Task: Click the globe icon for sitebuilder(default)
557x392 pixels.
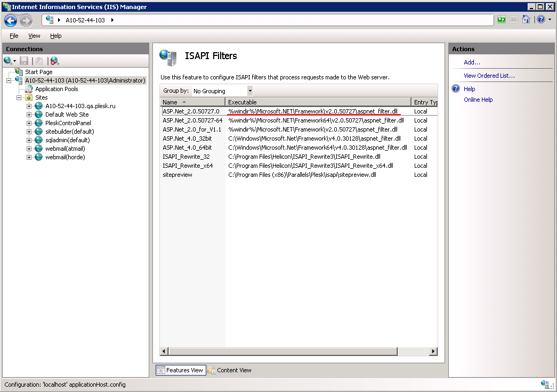Action: coord(39,132)
